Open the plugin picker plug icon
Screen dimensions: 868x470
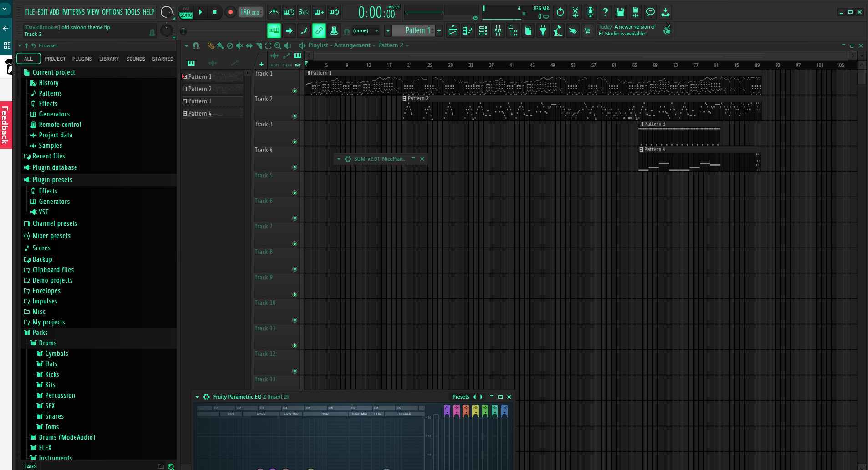tap(543, 30)
